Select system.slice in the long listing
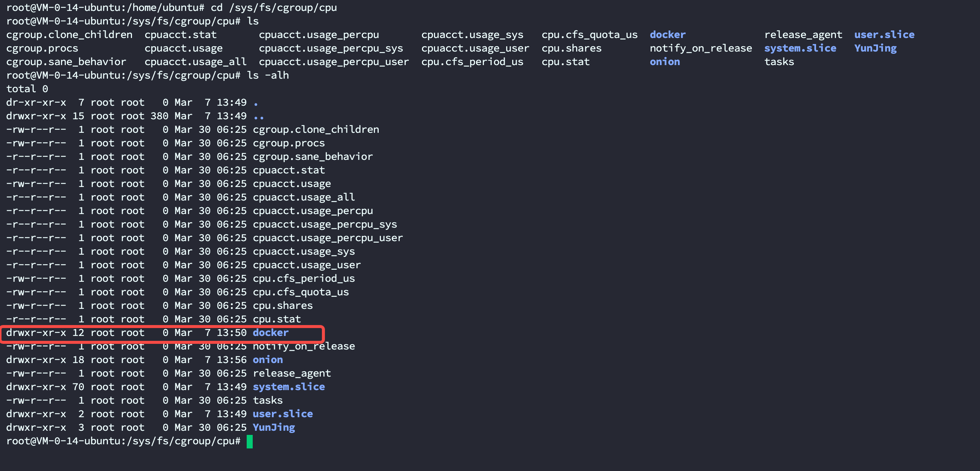Image resolution: width=980 pixels, height=471 pixels. (x=288, y=386)
